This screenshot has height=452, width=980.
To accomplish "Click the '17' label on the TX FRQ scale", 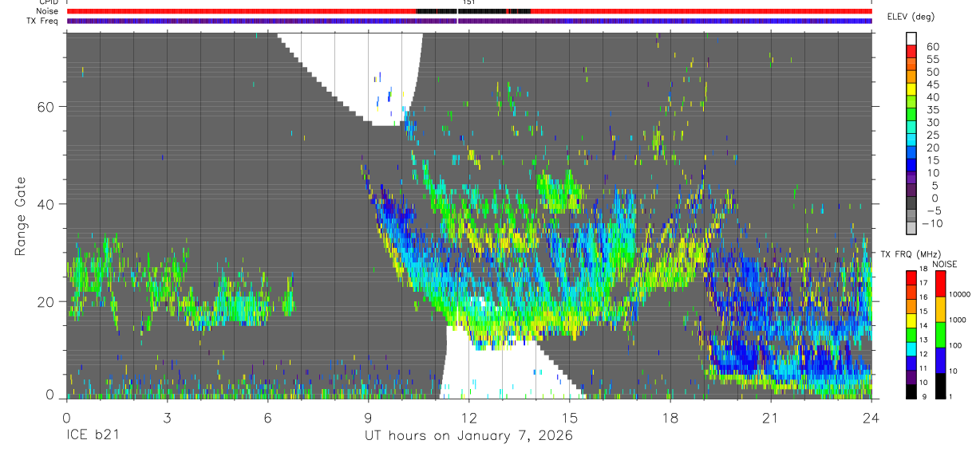I will [x=923, y=283].
